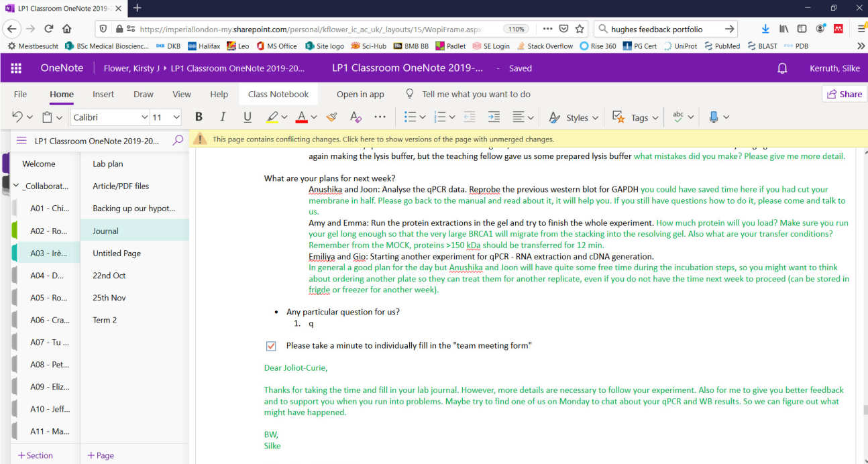The width and height of the screenshot is (868, 464).
Task: Open the Calibri font name dropdown
Action: click(x=144, y=117)
